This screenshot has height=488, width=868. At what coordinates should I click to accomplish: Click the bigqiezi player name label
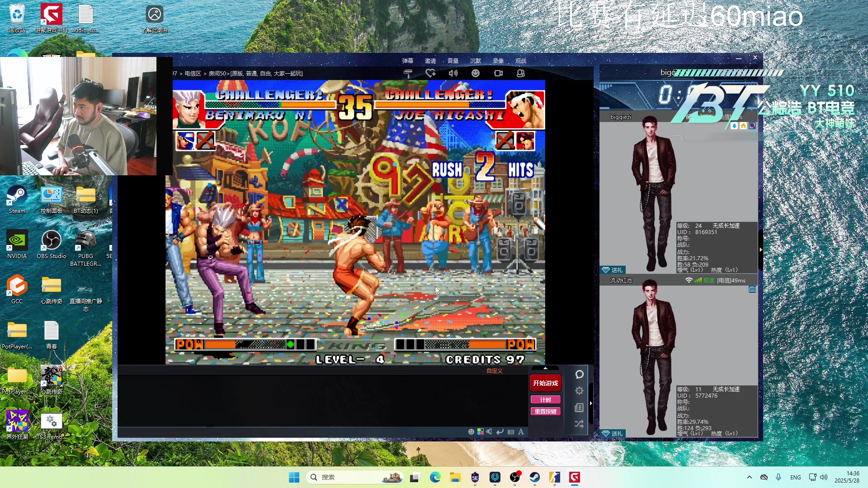(x=621, y=117)
